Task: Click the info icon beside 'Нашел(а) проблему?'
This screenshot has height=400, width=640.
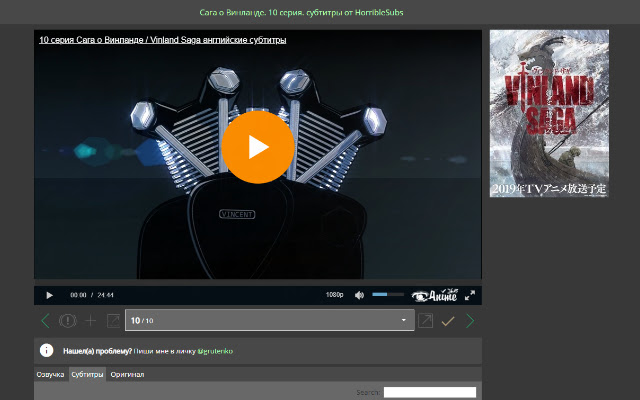Action: (x=47, y=351)
